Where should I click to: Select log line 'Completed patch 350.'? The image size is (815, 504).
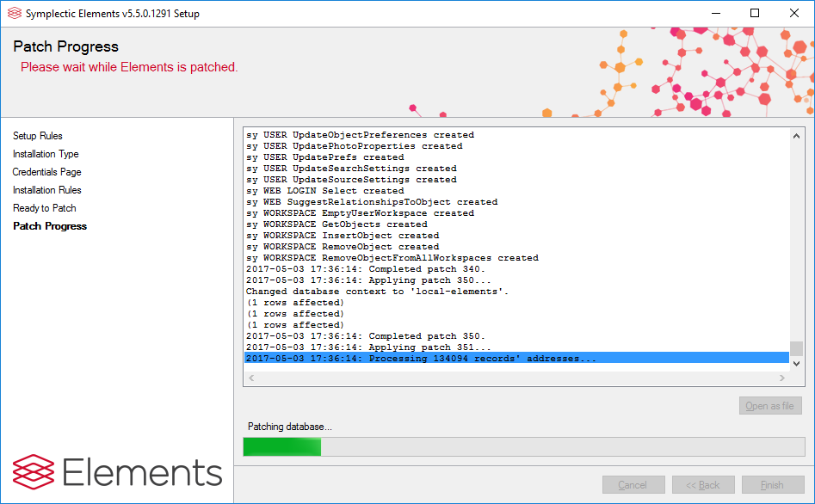point(366,336)
